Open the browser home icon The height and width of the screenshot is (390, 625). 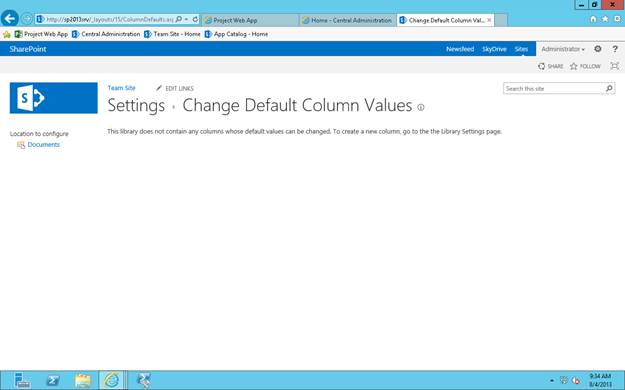point(593,19)
